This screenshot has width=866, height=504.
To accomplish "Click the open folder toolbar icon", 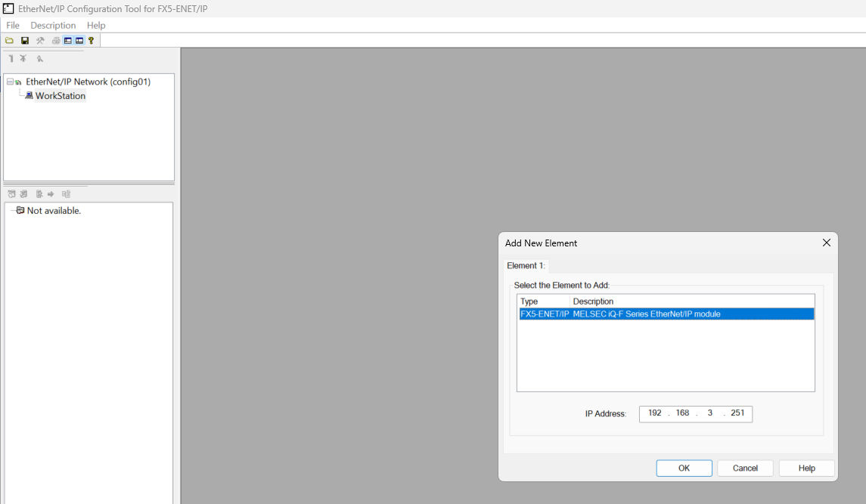I will (9, 41).
